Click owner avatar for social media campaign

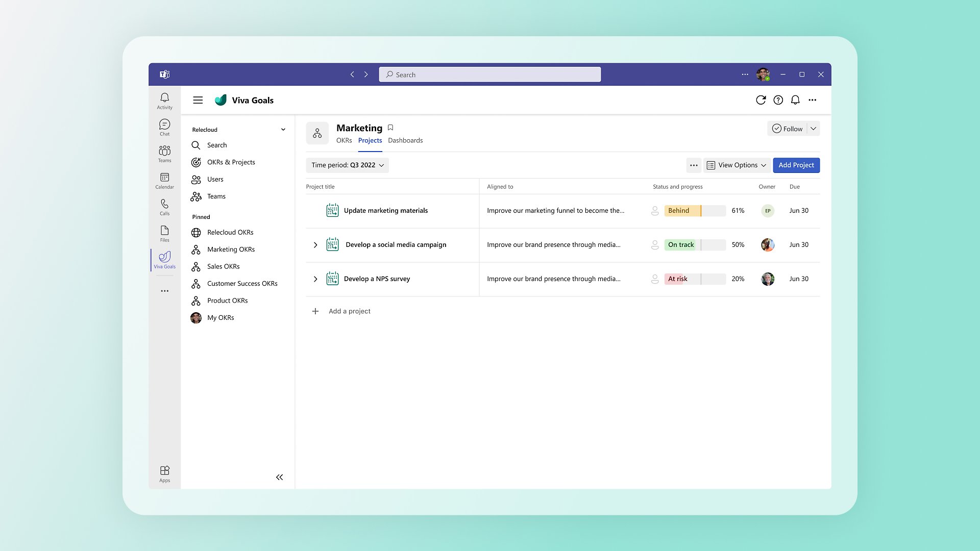coord(768,245)
